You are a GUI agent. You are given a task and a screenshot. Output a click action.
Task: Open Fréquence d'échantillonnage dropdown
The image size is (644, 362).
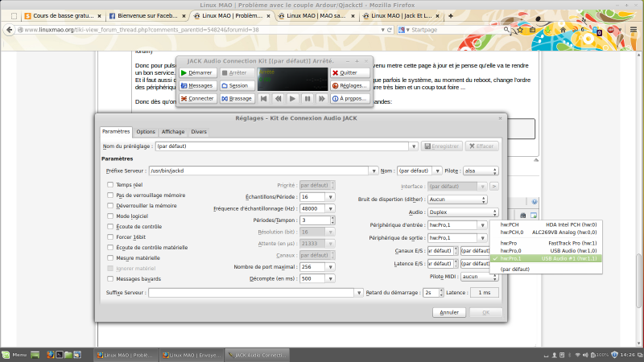point(331,208)
